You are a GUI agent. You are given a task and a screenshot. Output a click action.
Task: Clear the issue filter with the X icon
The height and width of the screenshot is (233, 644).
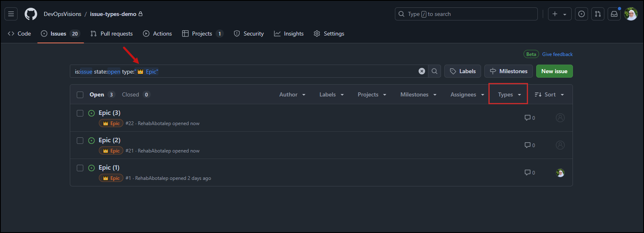pos(422,71)
